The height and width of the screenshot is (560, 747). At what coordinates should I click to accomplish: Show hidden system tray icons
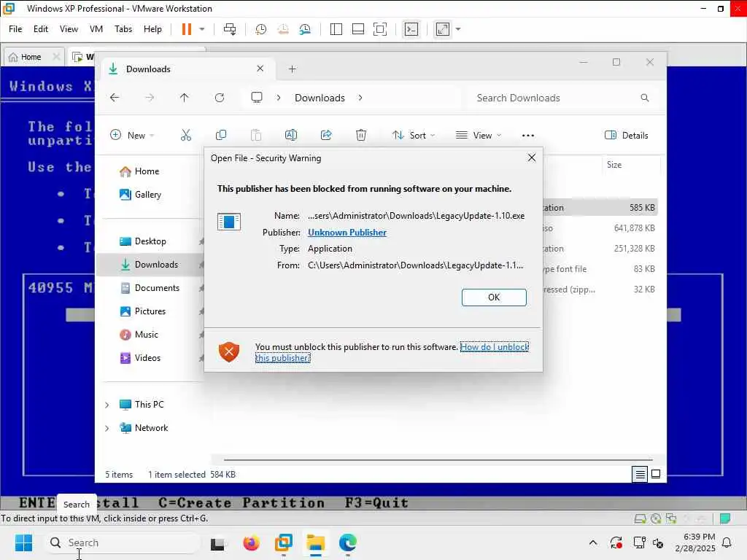coord(592,542)
